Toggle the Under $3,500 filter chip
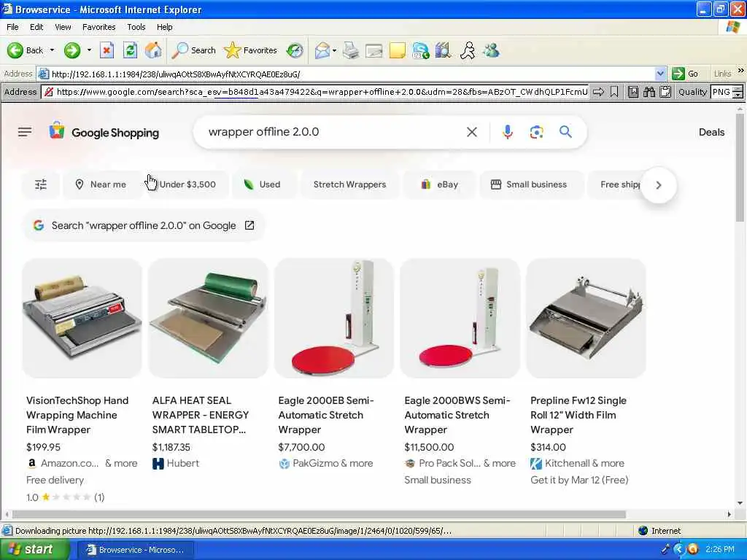This screenshot has width=747, height=560. [187, 184]
